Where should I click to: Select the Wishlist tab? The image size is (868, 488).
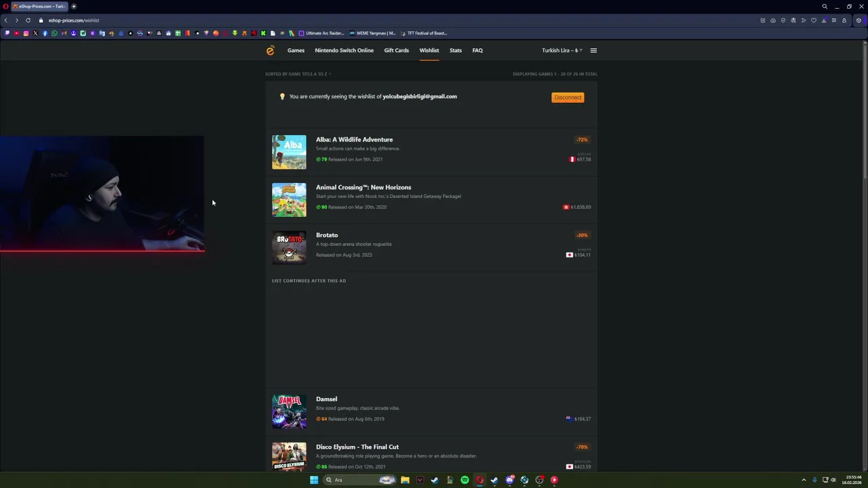(x=429, y=50)
